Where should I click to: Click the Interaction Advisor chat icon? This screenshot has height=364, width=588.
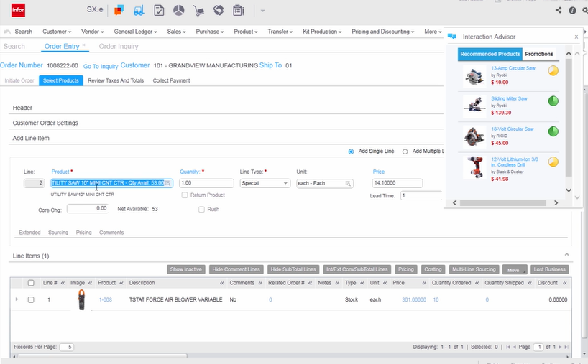452,37
